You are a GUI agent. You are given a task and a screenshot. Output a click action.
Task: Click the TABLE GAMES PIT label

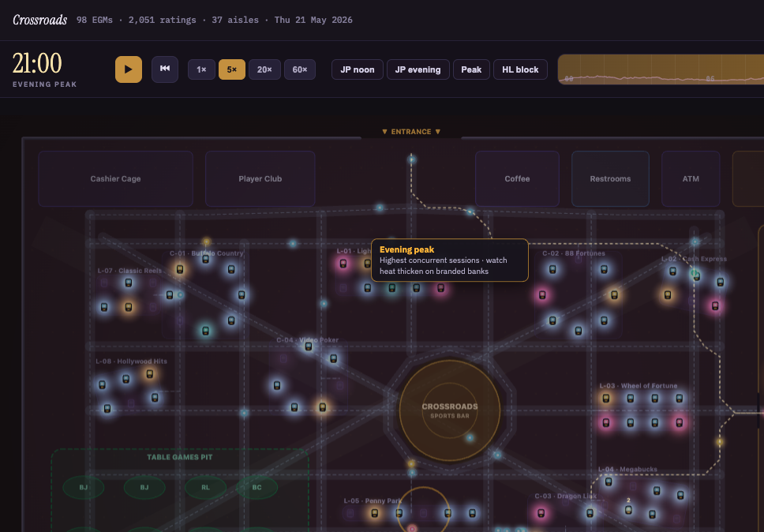point(180,457)
